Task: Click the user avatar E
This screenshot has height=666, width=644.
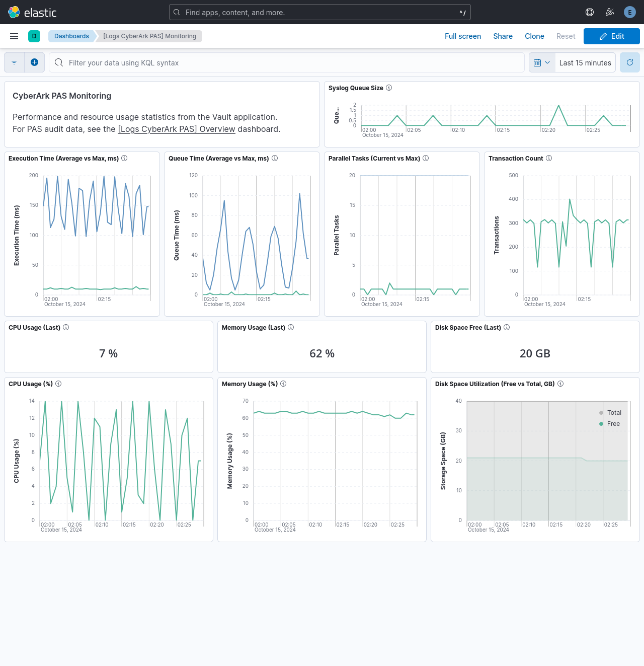Action: 629,12
